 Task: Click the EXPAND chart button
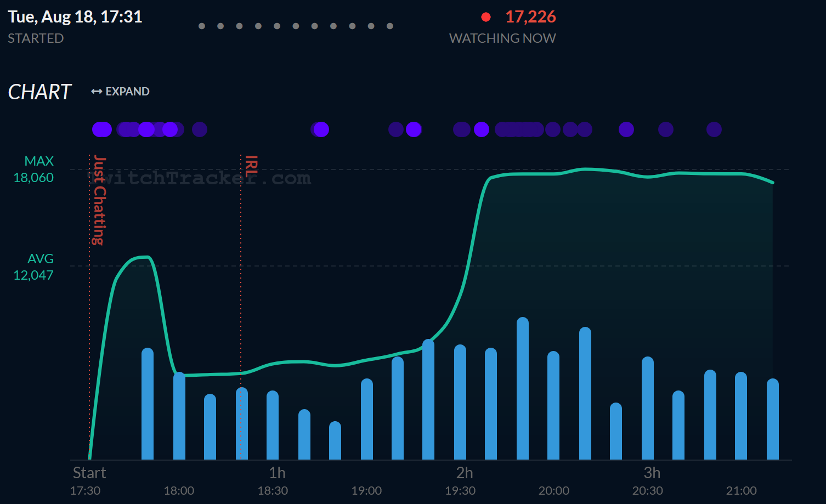[x=120, y=92]
